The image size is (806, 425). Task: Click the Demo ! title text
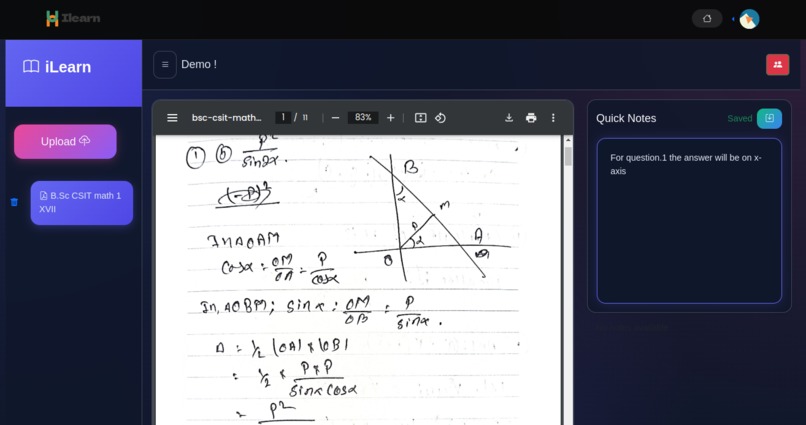coord(199,65)
